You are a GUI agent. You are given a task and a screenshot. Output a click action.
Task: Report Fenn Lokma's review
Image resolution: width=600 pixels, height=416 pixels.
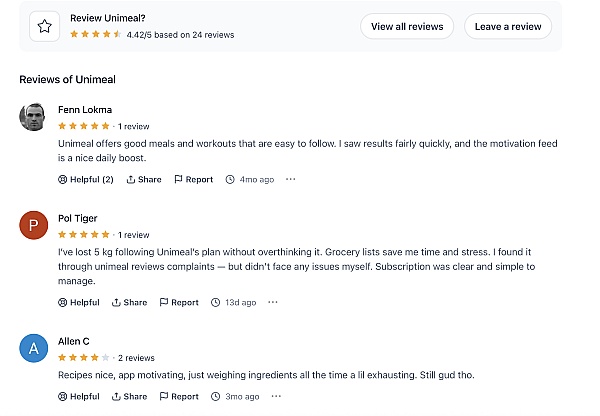click(x=193, y=180)
